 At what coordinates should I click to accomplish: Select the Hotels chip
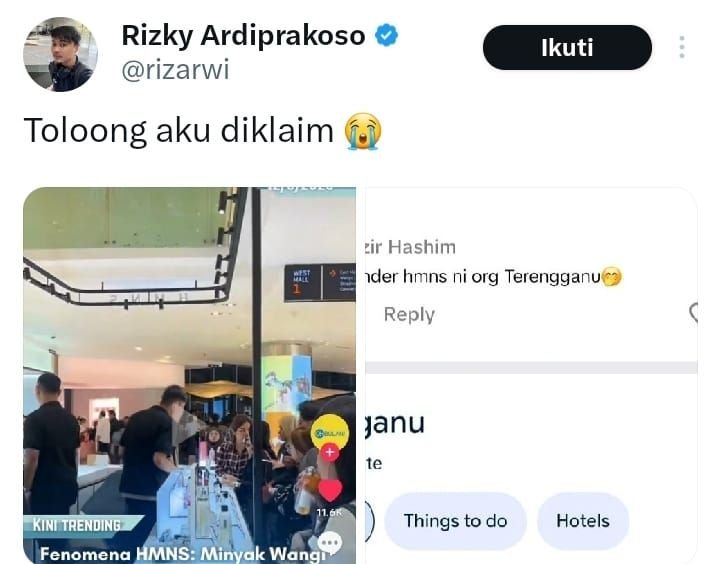point(583,521)
